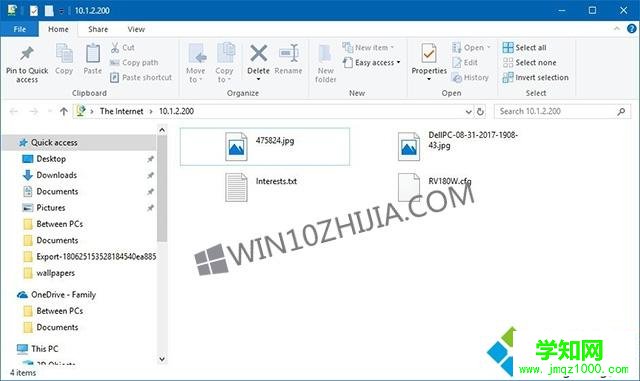Viewport: 640px width, 381px height.
Task: Click the Downloads pin icon
Action: 151,175
